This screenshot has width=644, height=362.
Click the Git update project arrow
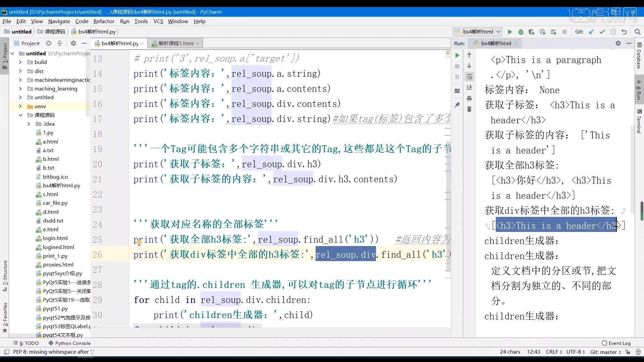[591, 32]
